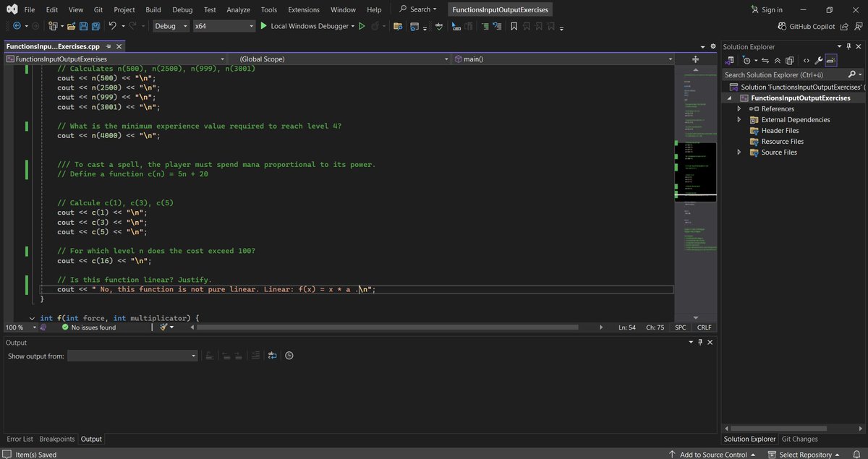
Task: Click the code cleanup broom icon
Action: pos(163,327)
